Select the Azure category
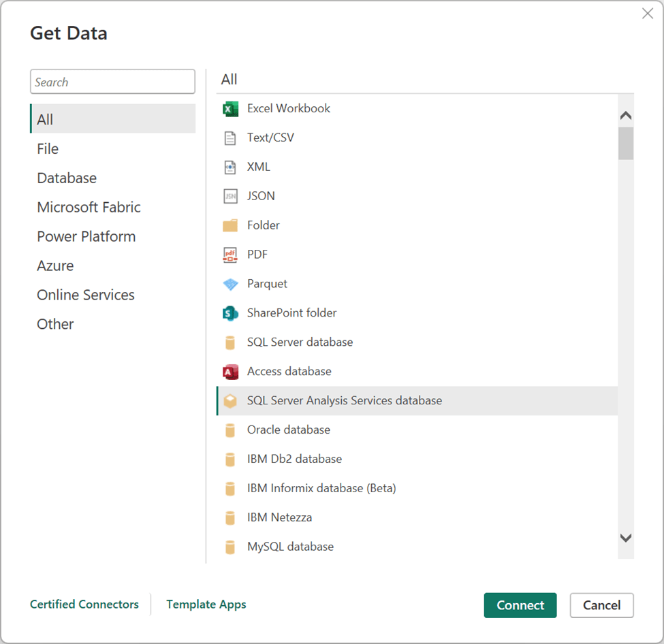Viewport: 664px width, 644px height. pos(55,265)
